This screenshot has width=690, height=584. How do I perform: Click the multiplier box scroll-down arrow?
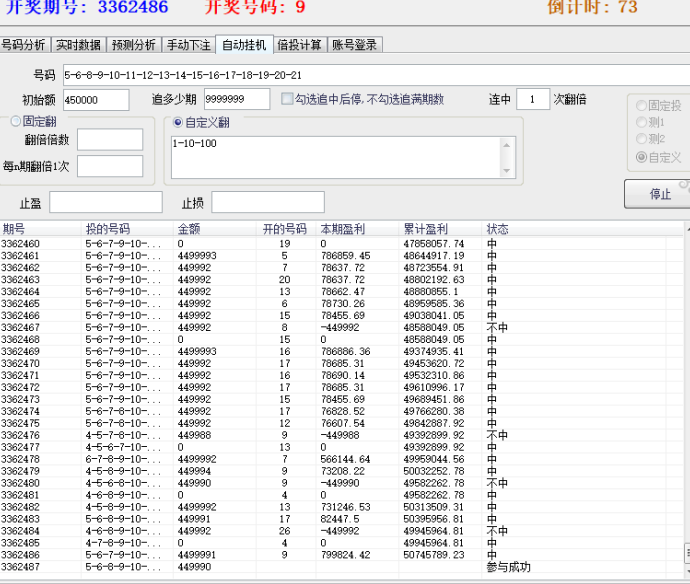pyautogui.click(x=507, y=170)
